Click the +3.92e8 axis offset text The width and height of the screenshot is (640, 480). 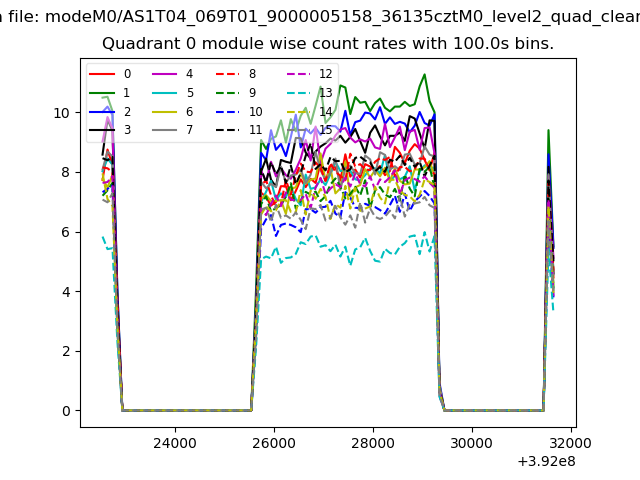pos(547,462)
